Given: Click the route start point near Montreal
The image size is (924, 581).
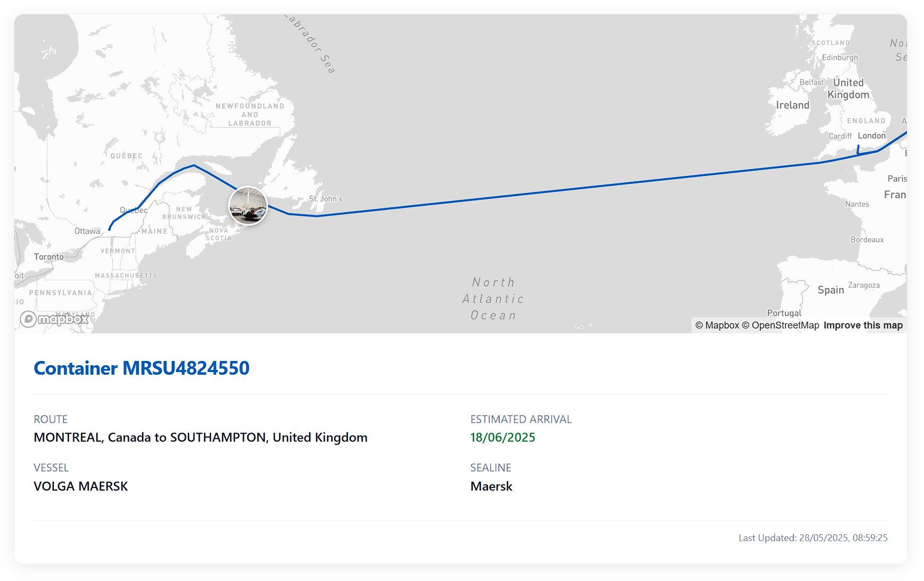Looking at the screenshot, I should pyautogui.click(x=110, y=228).
